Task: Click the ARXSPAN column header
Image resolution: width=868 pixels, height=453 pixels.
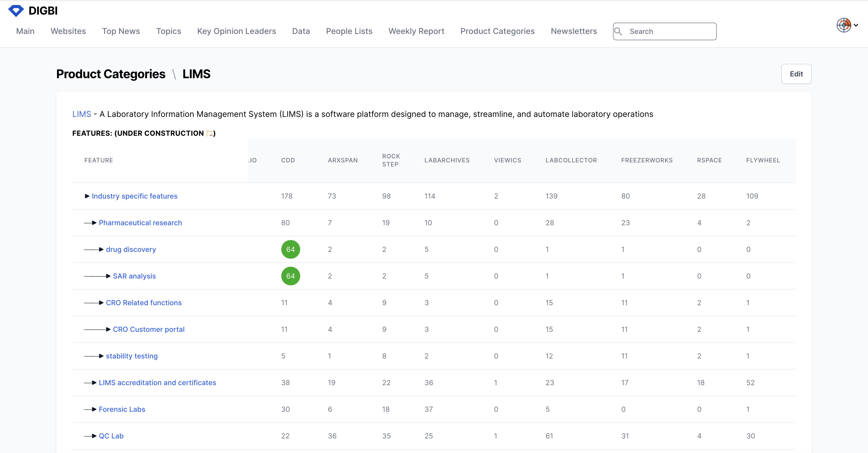Action: (x=343, y=160)
